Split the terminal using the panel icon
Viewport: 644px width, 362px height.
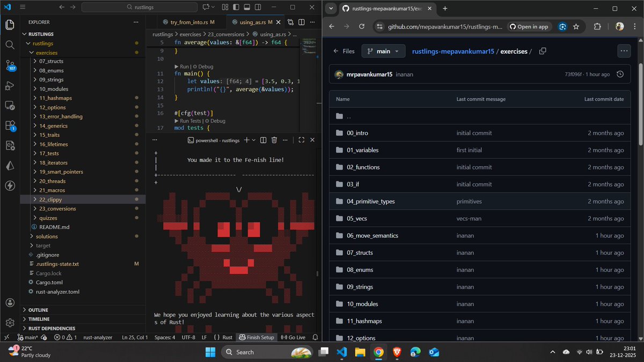(263, 140)
